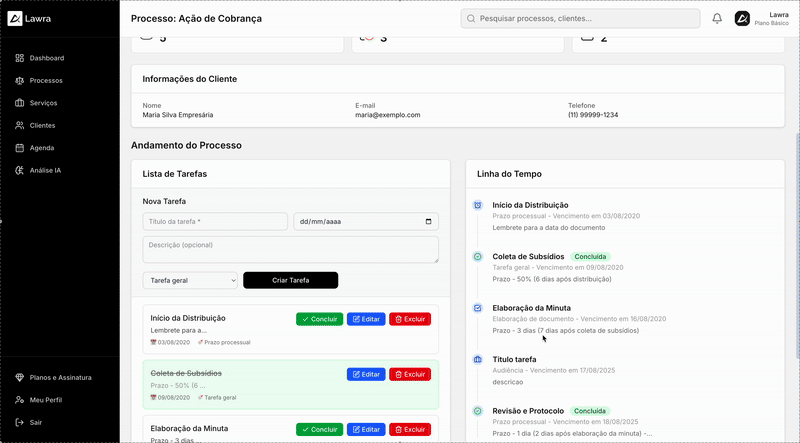Open Processos in sidebar menu
The width and height of the screenshot is (800, 443).
click(46, 80)
